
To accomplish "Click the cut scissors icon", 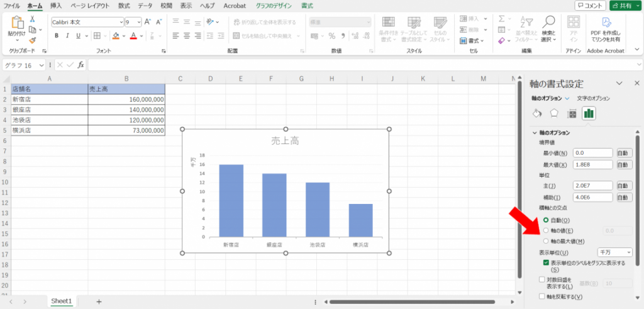I will [x=33, y=20].
